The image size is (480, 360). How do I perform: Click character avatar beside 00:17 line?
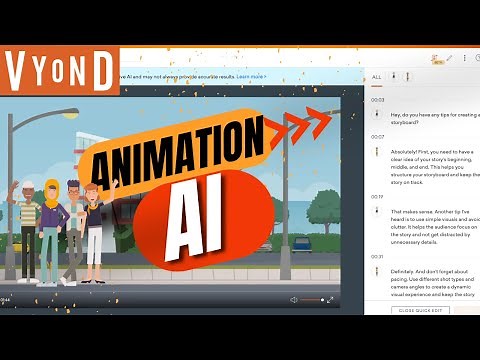(377, 211)
